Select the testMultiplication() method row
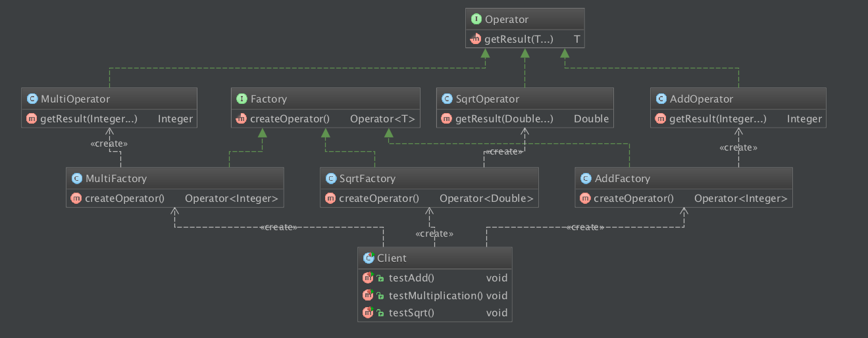This screenshot has width=868, height=338. (x=435, y=295)
